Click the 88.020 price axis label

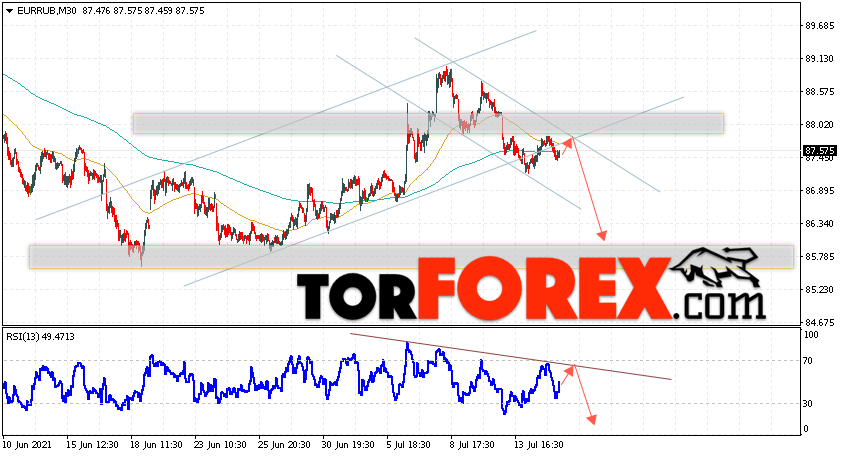[820, 124]
